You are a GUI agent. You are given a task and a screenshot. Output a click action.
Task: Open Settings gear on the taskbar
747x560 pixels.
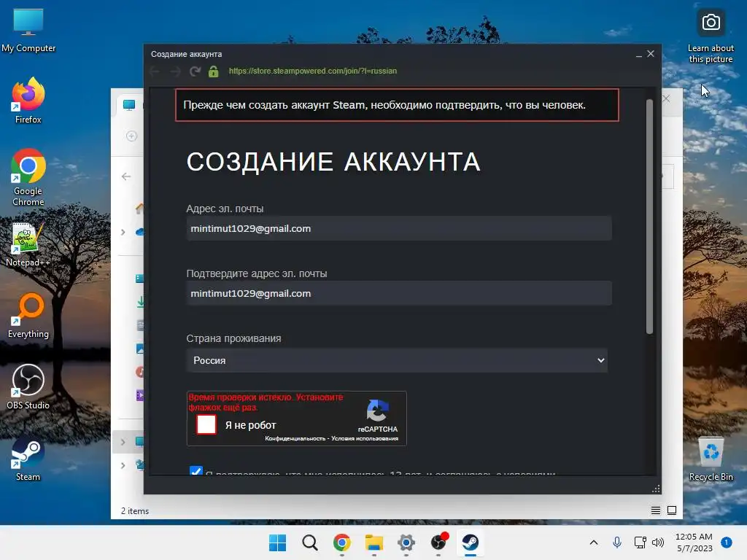406,542
